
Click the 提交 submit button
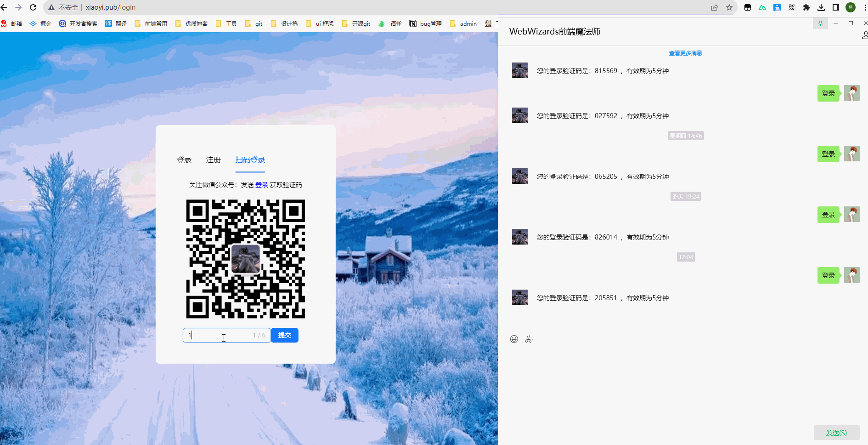(x=285, y=335)
